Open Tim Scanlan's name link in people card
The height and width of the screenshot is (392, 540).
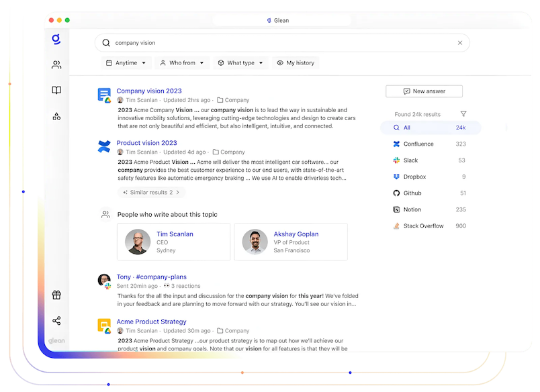click(x=175, y=234)
